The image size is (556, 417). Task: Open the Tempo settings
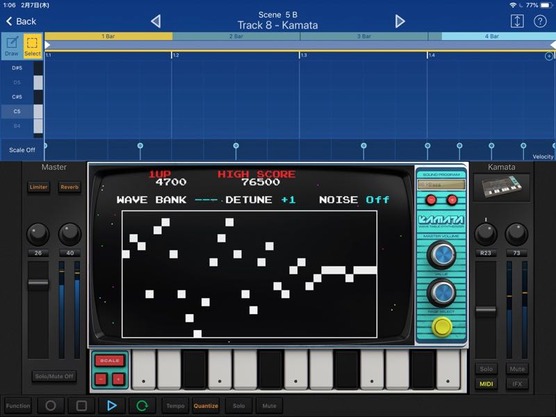click(176, 406)
